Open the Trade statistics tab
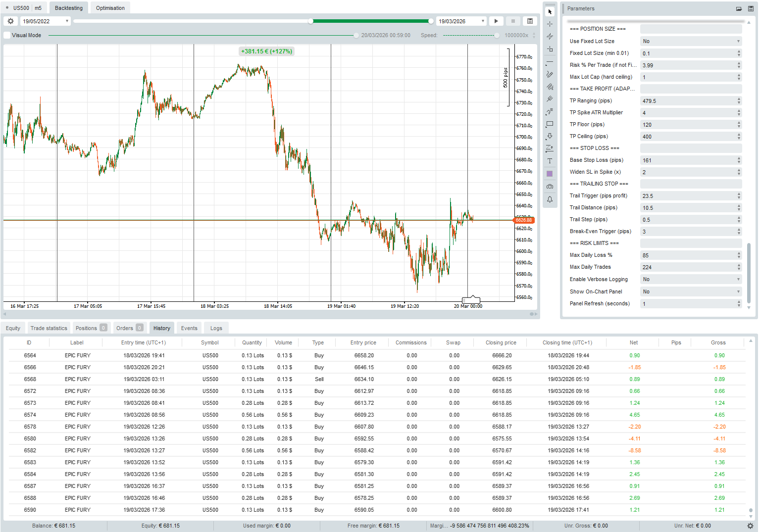This screenshot has height=532, width=760. pos(49,328)
